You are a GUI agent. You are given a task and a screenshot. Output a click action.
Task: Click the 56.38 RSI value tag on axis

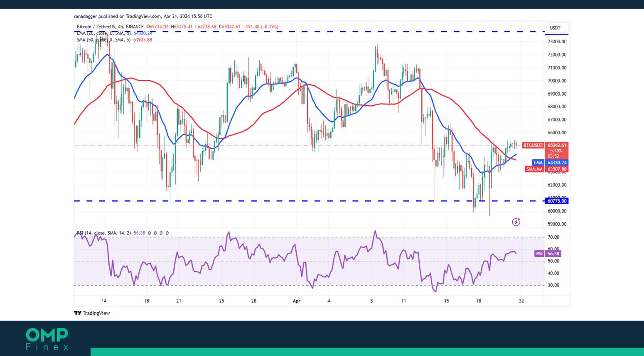click(553, 254)
